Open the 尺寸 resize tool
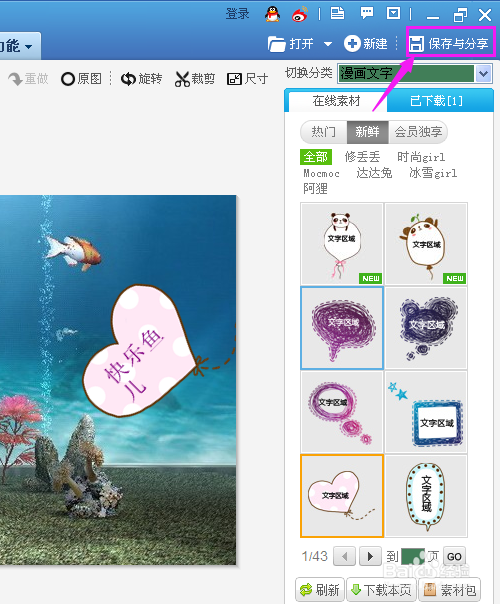 [247, 79]
